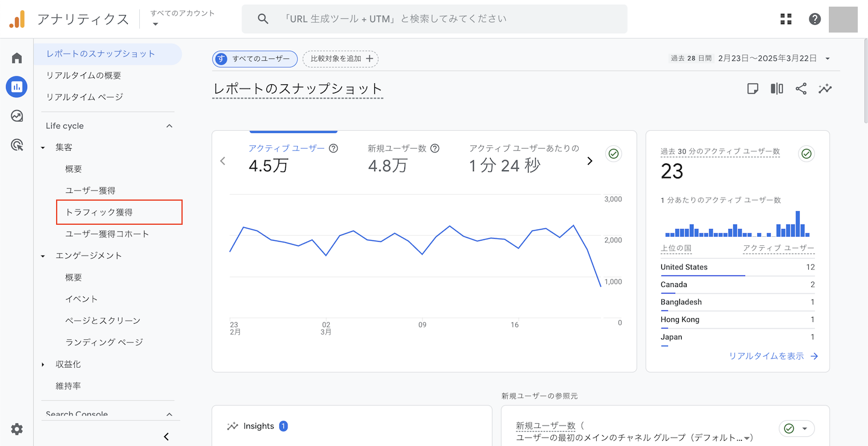Click help icon next to アクティブ ユーザー
868x446 pixels.
(x=333, y=148)
